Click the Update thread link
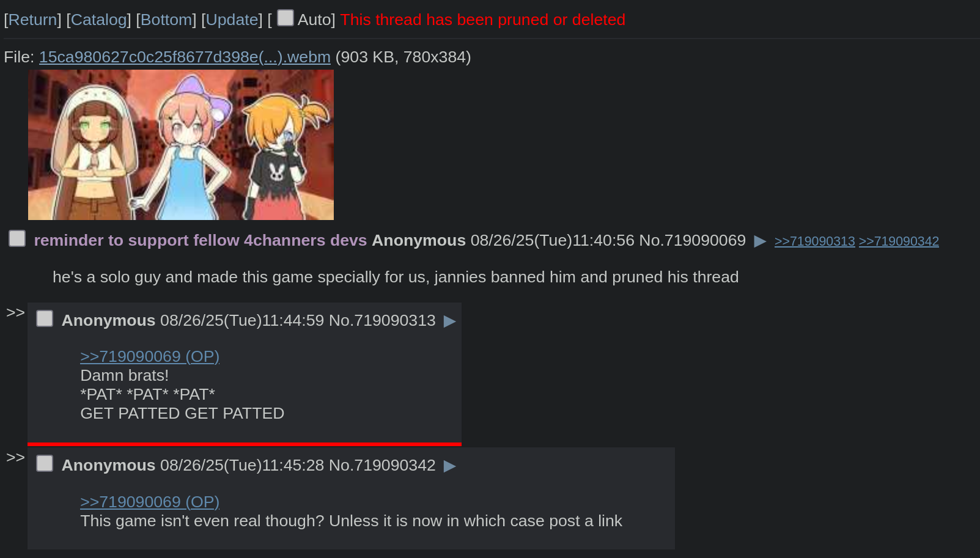 tap(232, 20)
